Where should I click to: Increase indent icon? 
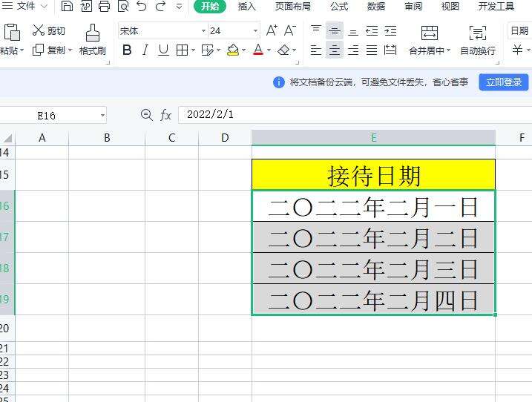[x=390, y=31]
